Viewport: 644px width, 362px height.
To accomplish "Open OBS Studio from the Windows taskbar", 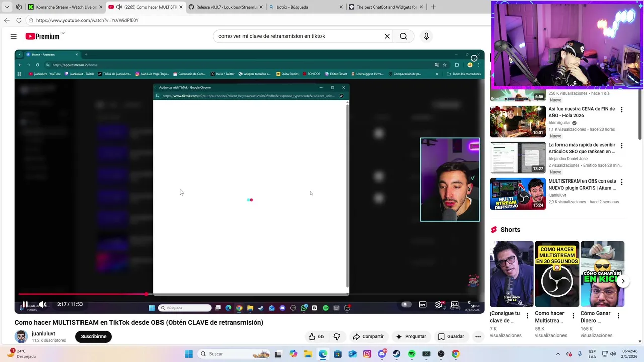I will point(441,354).
